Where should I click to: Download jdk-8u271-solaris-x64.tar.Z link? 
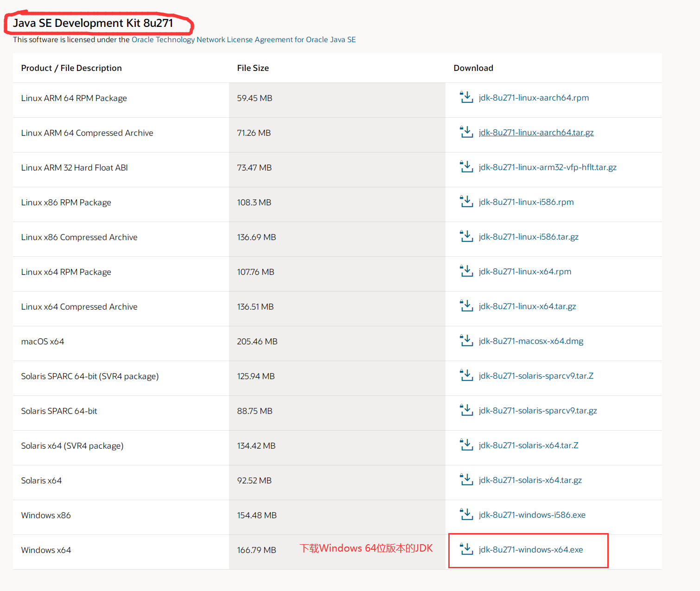[529, 445]
